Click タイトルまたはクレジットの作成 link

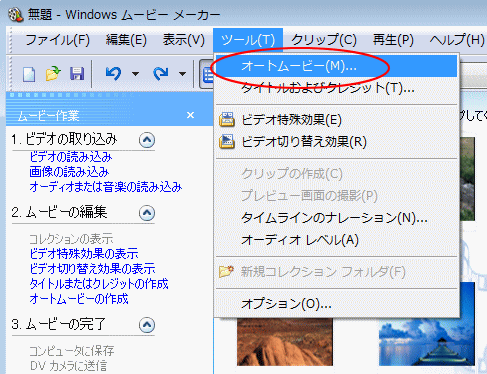[x=99, y=284]
